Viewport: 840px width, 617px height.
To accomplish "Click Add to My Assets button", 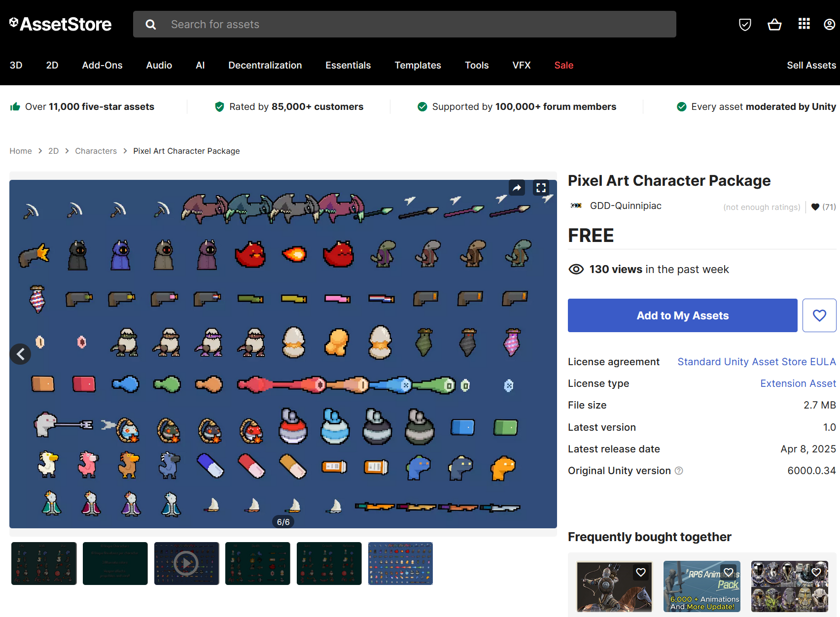I will point(682,315).
